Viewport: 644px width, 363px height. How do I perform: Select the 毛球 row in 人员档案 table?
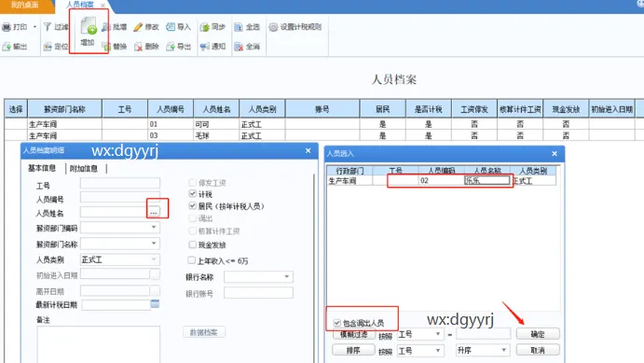[324, 135]
